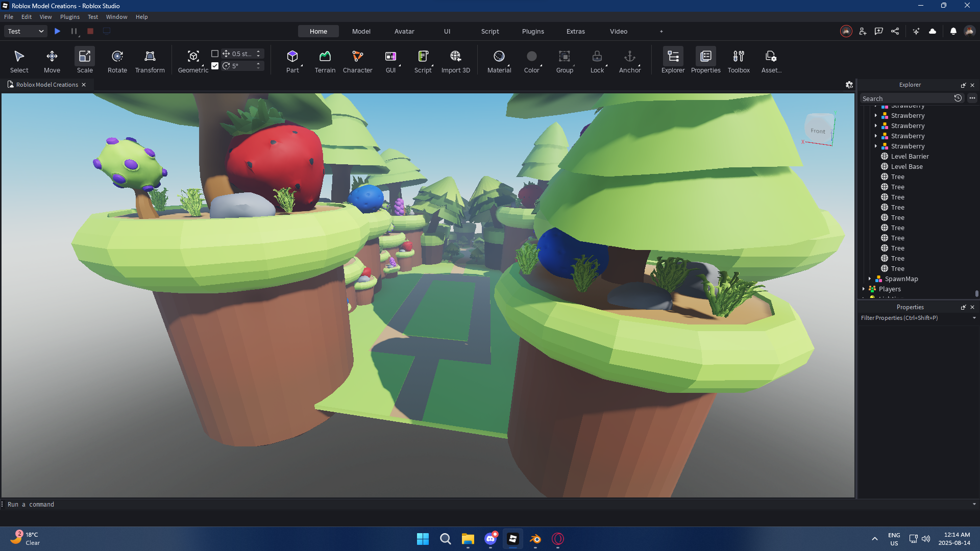Select Level Barrier in Explorer

click(910, 156)
